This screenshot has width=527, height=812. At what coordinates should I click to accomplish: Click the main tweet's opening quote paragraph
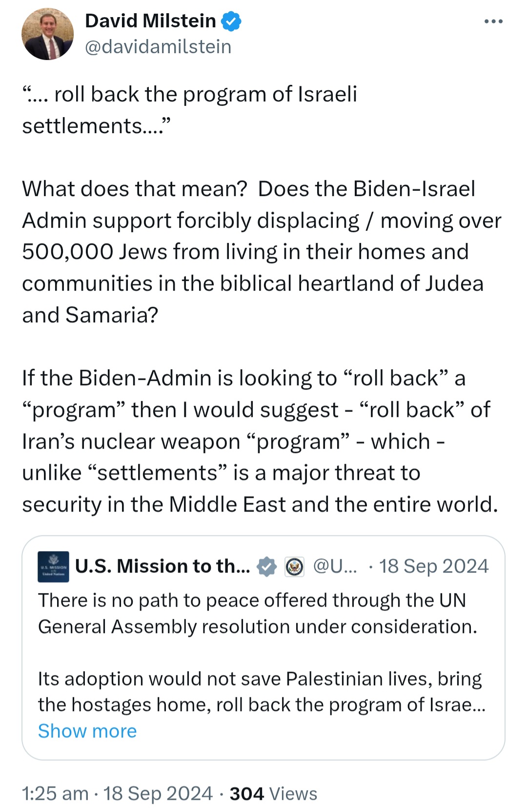pos(190,110)
